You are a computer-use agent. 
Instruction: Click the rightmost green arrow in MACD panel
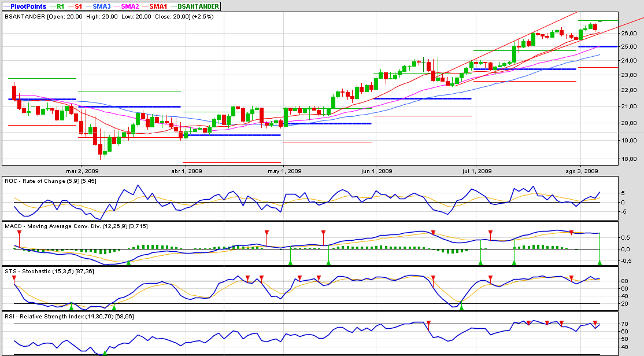(599, 263)
